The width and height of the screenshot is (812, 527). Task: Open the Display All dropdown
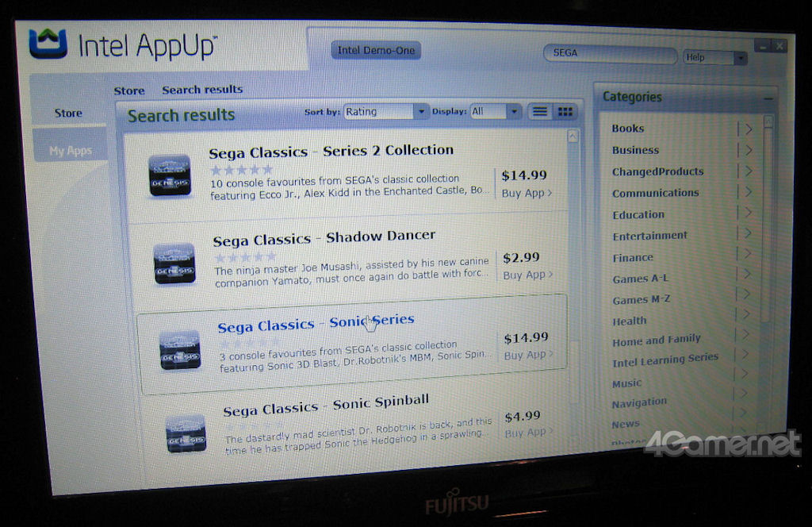tap(495, 111)
